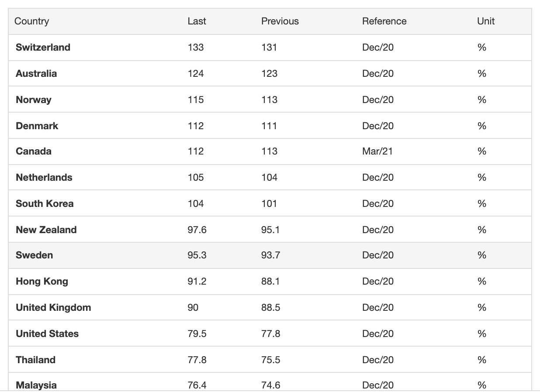Image resolution: width=540 pixels, height=392 pixels.
Task: Click Canada's Mar/21 reference cell
Action: (x=377, y=151)
